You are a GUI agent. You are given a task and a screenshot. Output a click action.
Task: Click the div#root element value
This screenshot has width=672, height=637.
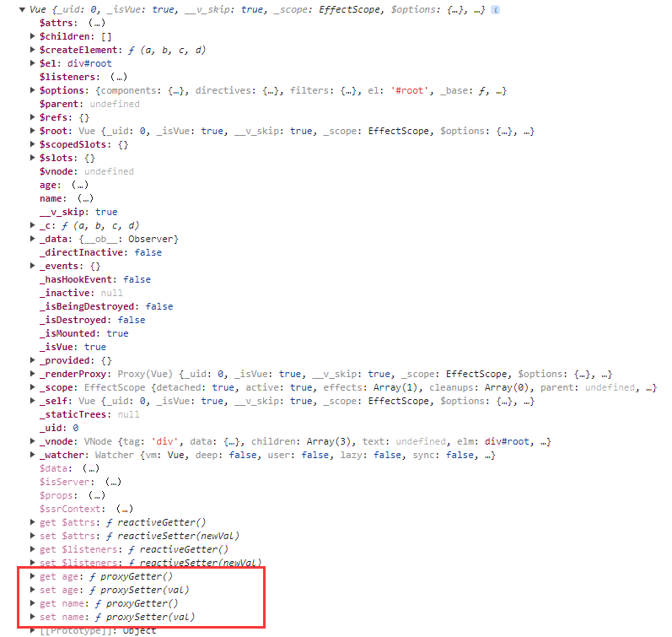pos(89,63)
